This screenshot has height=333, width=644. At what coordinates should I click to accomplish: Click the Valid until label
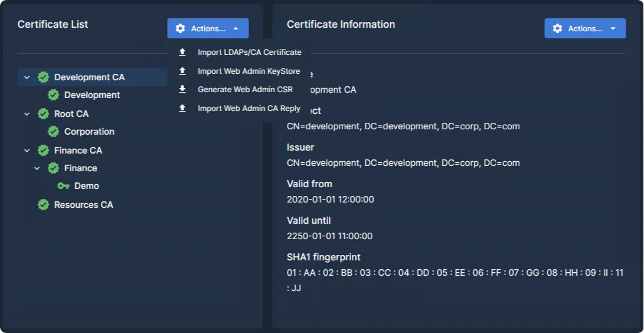(x=309, y=220)
